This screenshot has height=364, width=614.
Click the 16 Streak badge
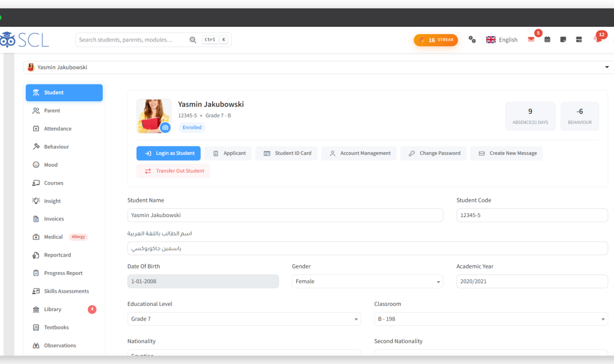(436, 40)
